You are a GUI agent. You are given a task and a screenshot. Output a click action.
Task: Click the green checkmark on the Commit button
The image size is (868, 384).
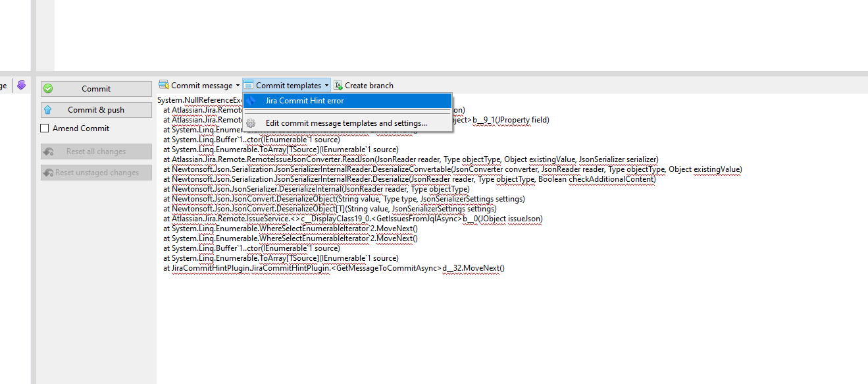pyautogui.click(x=47, y=88)
